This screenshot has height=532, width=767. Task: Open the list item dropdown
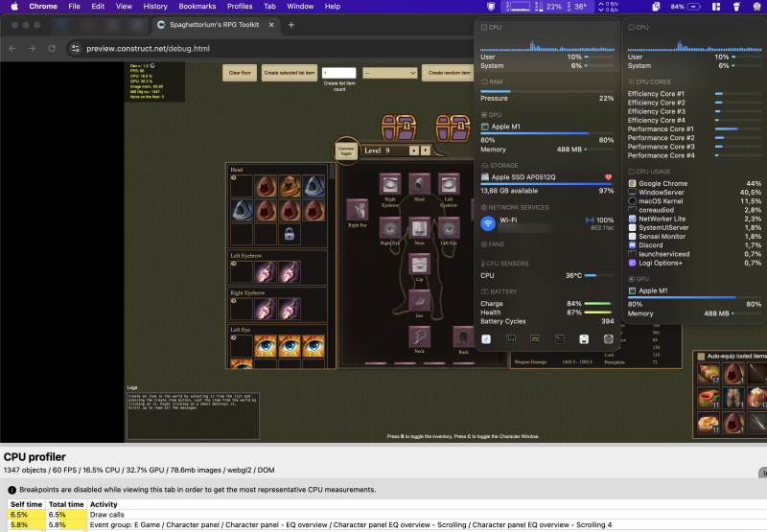(x=390, y=73)
